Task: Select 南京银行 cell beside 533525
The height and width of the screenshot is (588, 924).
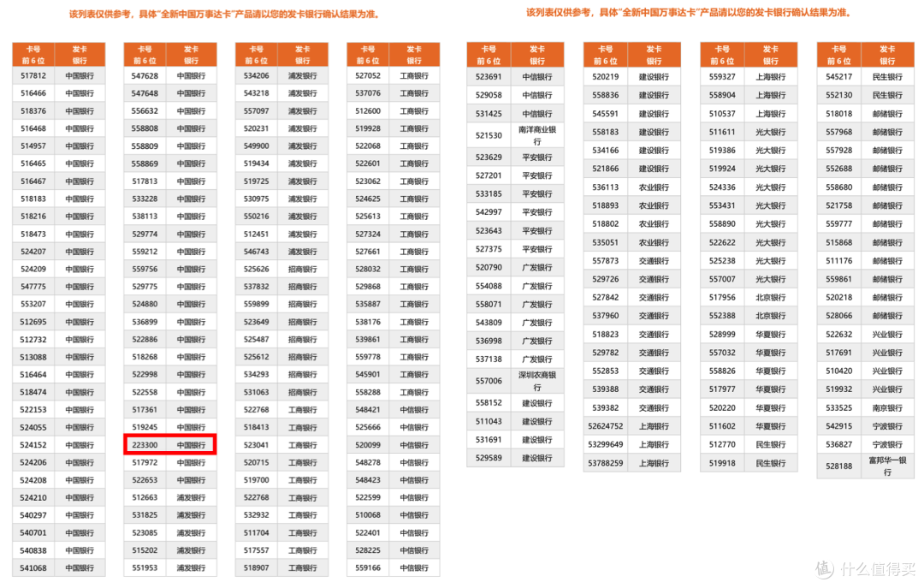Action: click(x=887, y=407)
